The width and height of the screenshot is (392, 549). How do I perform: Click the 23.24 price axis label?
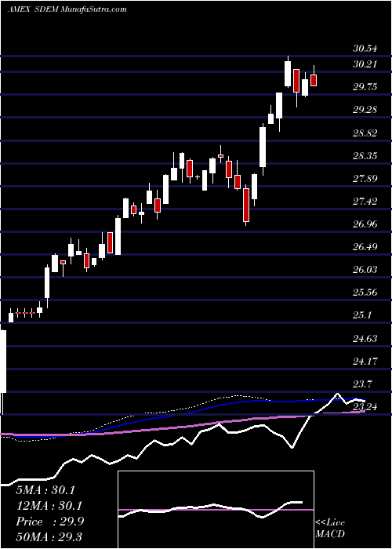click(365, 407)
